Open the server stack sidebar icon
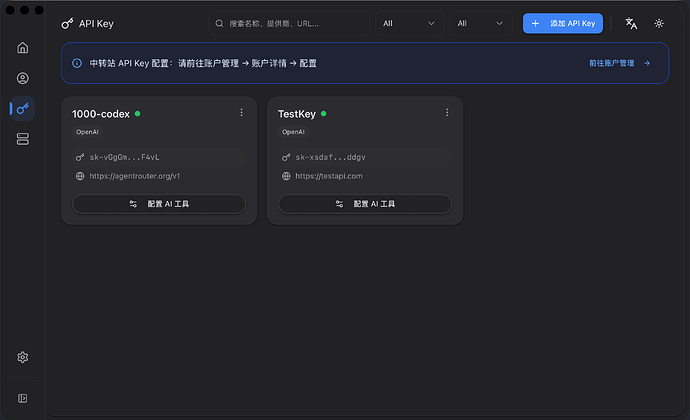Screen dimensions: 690x420 pos(22,139)
